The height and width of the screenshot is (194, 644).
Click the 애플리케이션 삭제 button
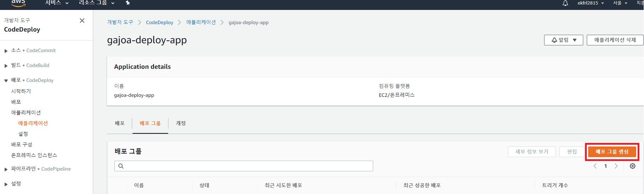[x=615, y=40]
